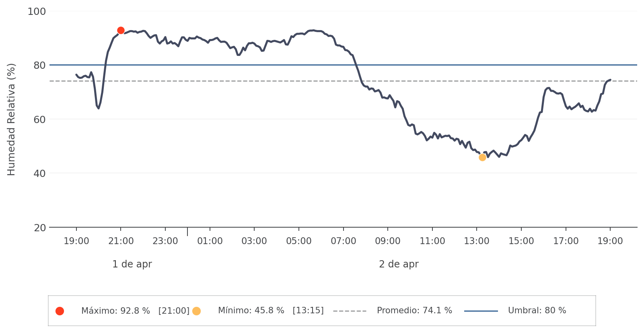Select the 'Máximo: 92.8 %' legend label
This screenshot has width=644, height=333.
tap(115, 311)
